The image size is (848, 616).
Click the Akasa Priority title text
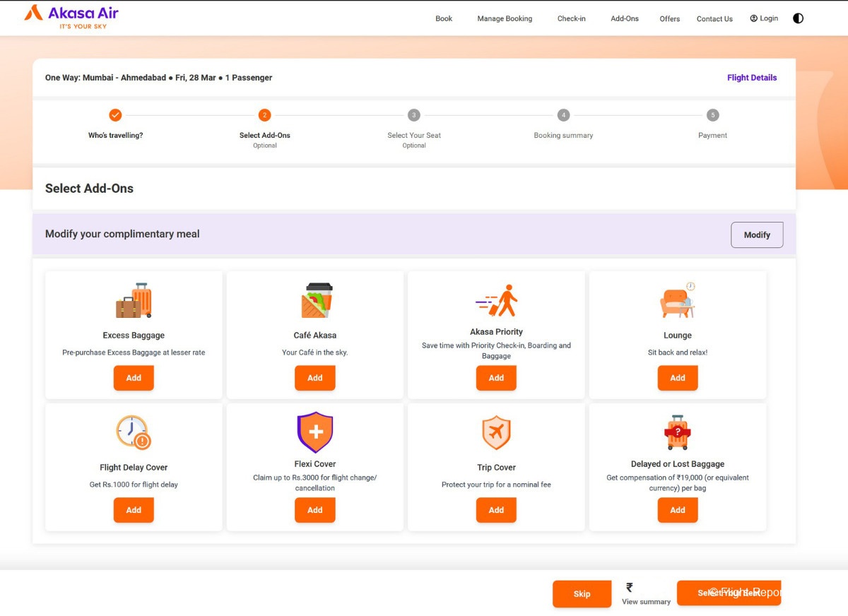[x=496, y=332]
